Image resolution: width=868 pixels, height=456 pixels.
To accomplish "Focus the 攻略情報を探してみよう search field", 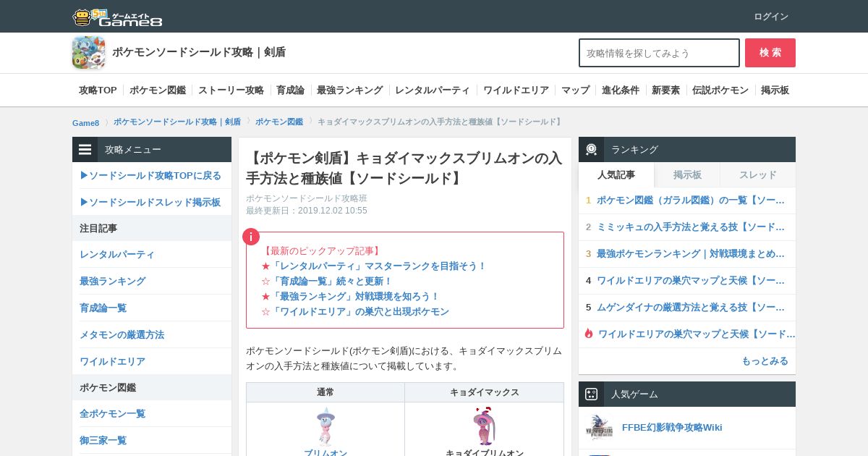I will 659,53.
